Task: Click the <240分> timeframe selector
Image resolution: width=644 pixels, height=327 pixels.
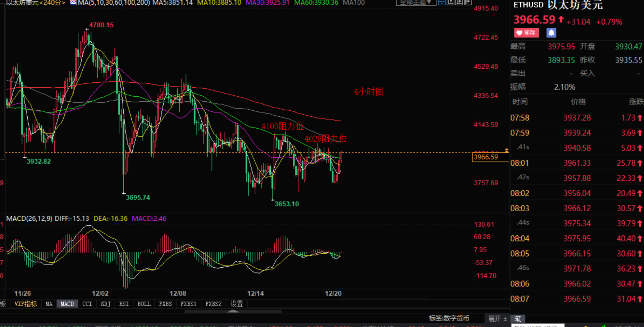Action: point(52,3)
